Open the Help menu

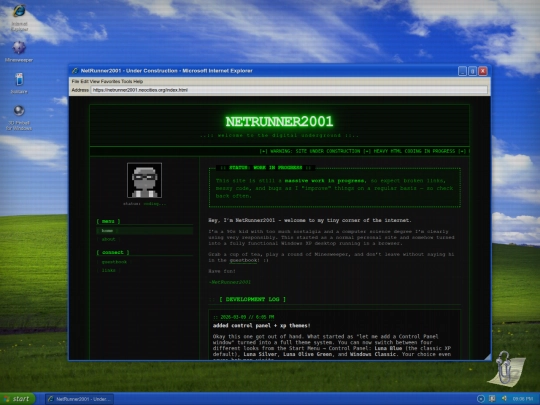point(138,82)
